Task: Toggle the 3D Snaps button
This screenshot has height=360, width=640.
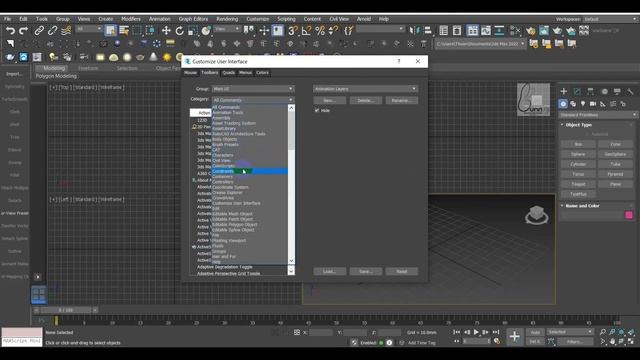Action: pyautogui.click(x=293, y=31)
